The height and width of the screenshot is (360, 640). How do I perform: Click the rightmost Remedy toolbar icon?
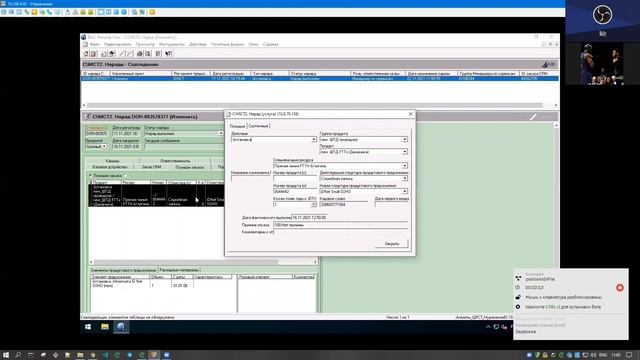pos(169,54)
